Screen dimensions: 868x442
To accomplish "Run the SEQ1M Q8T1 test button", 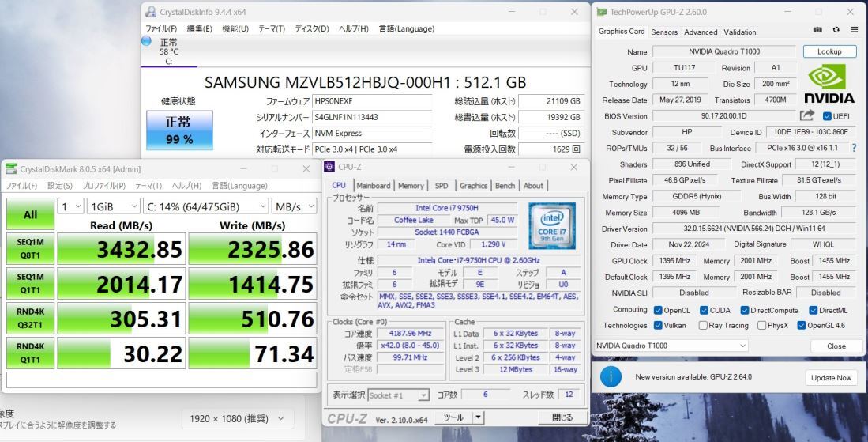I will [x=31, y=249].
